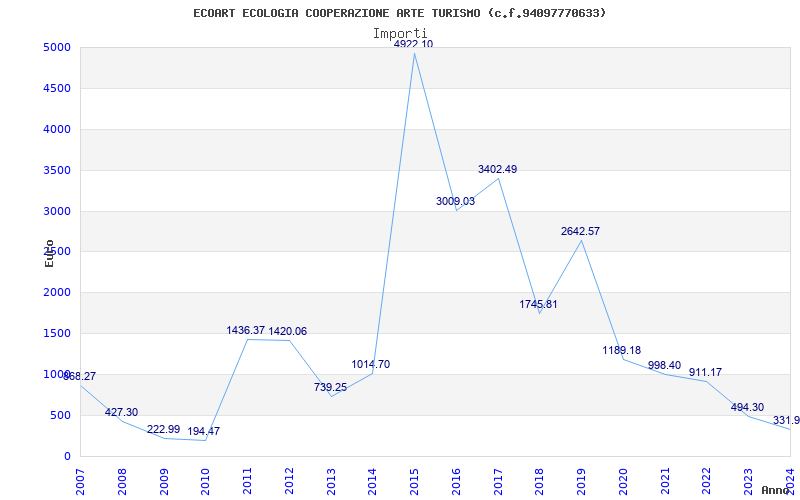Select the Importi subtitle
The image size is (800, 500).
tap(400, 34)
